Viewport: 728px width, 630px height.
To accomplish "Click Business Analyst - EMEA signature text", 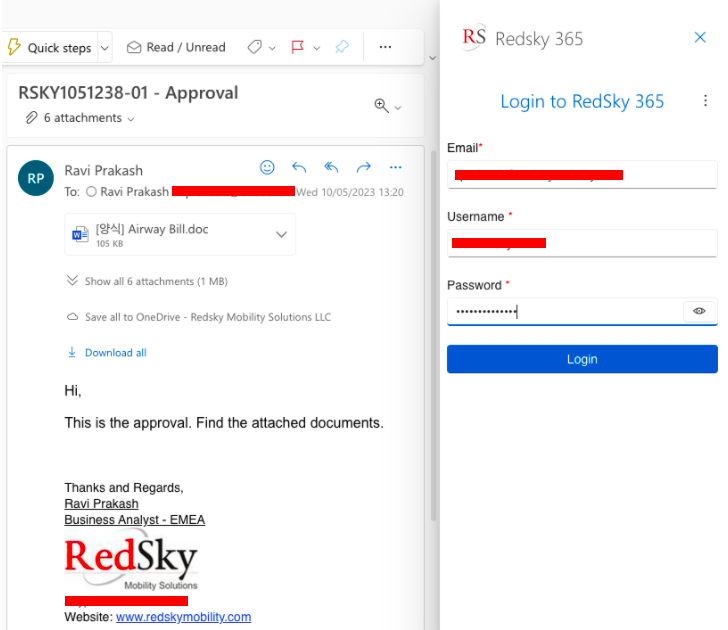I will coord(135,520).
